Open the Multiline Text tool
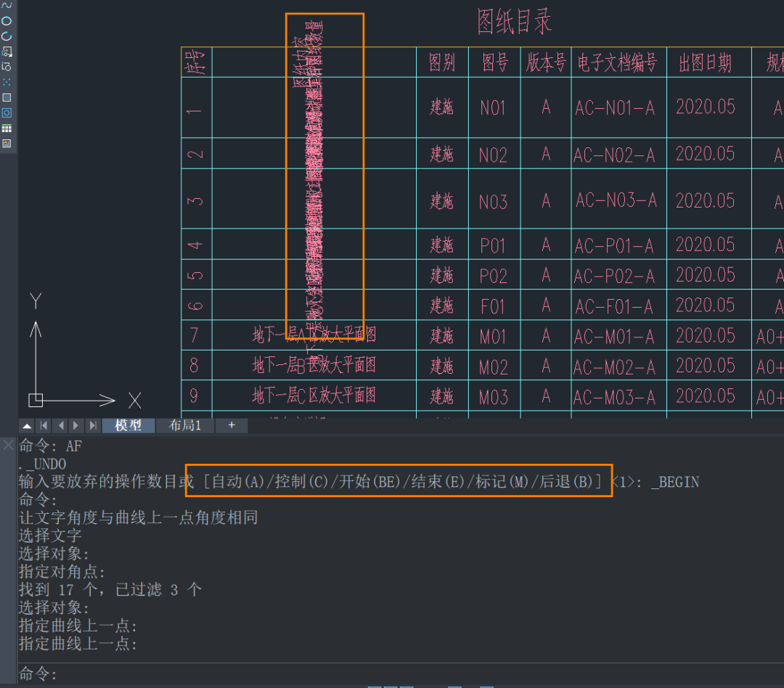The width and height of the screenshot is (784, 688). [7, 144]
